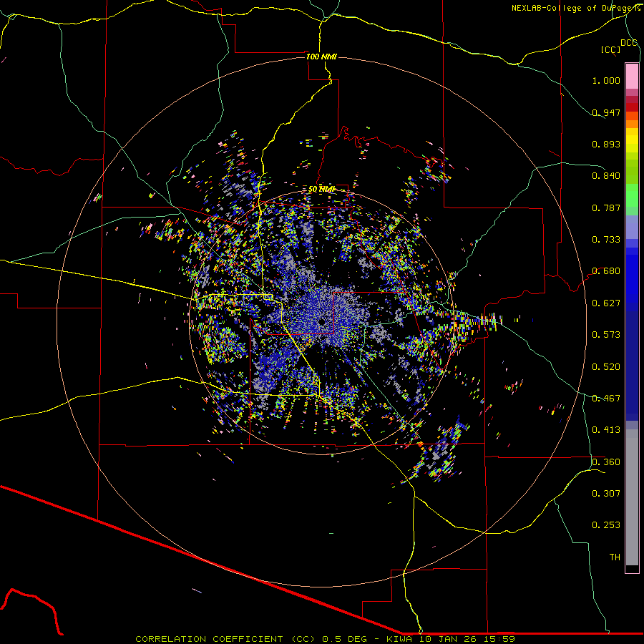Select the 0.893 scale value

[606, 144]
